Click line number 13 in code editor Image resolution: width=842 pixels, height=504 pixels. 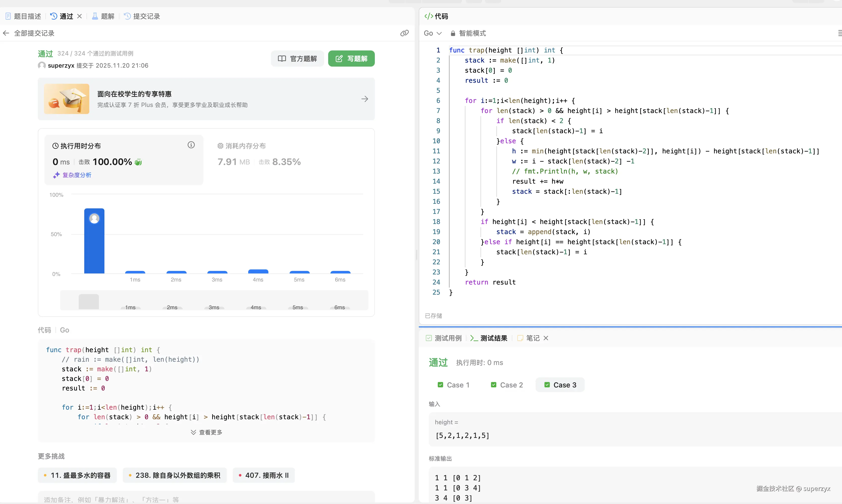click(436, 171)
